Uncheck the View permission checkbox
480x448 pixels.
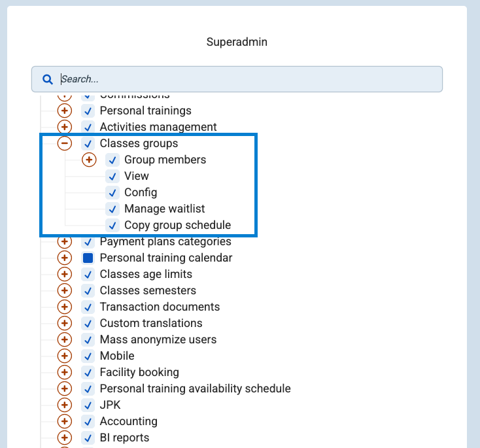pos(112,176)
